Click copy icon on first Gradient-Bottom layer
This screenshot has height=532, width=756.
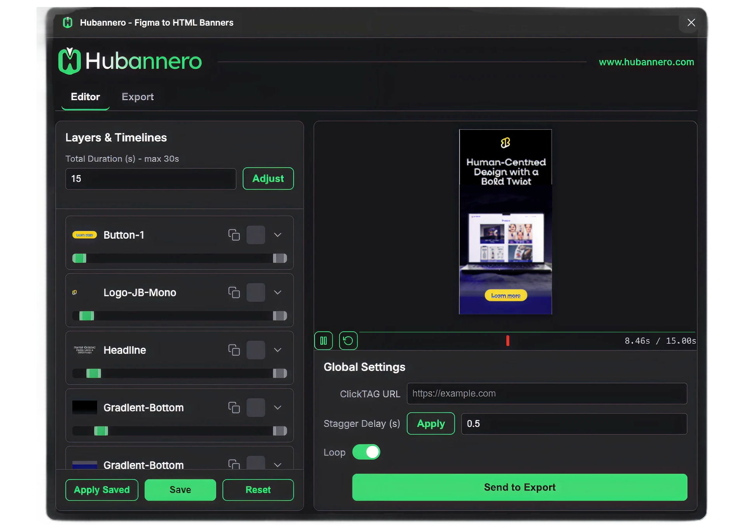234,408
